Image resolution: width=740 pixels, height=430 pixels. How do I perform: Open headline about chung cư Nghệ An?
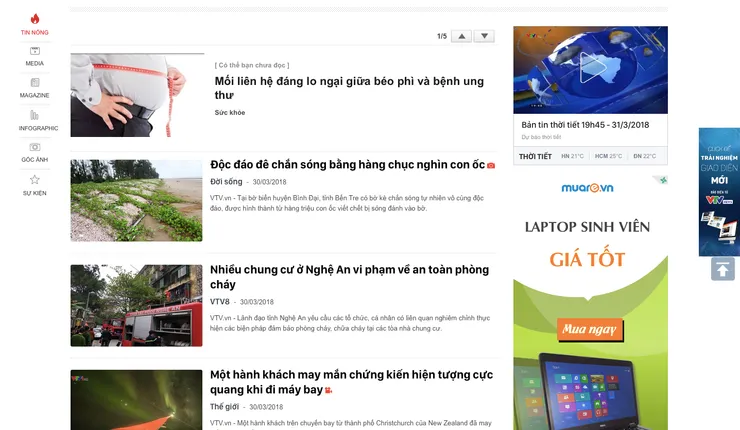[x=349, y=277]
